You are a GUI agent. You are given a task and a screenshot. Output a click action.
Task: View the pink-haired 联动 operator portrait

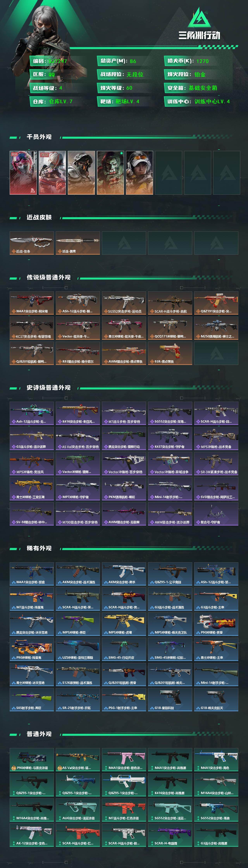pyautogui.click(x=23, y=173)
